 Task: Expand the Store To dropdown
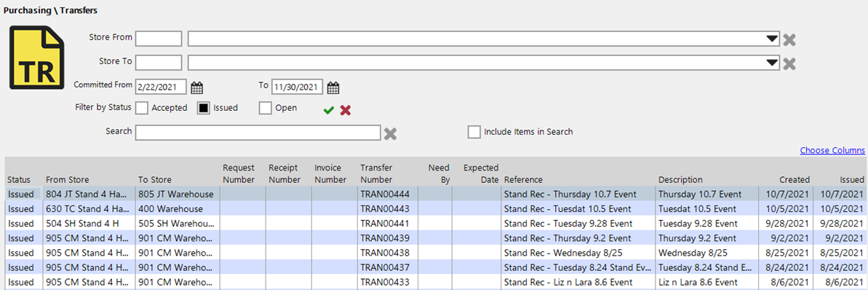[772, 63]
